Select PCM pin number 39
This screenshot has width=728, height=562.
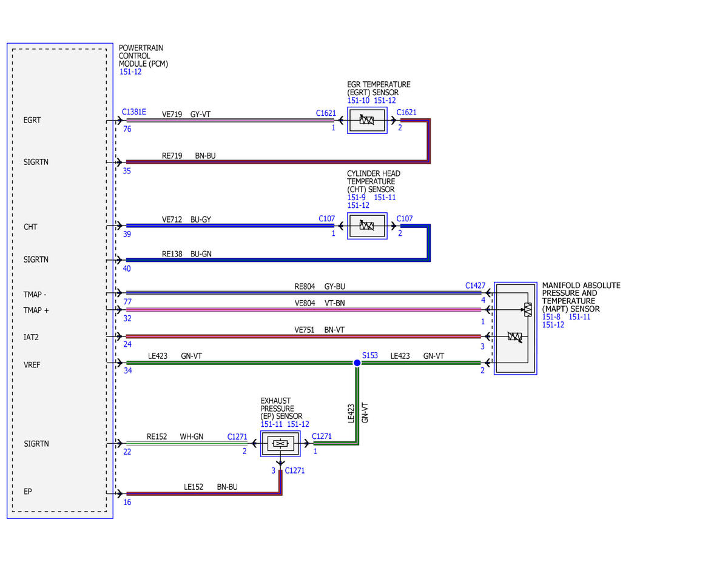tap(127, 234)
